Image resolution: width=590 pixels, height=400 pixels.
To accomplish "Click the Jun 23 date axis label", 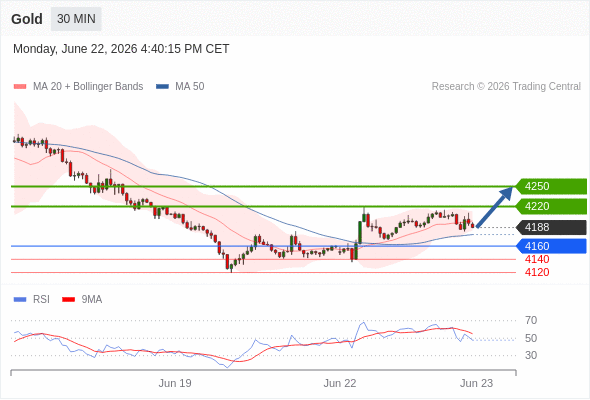I will 476,383.
